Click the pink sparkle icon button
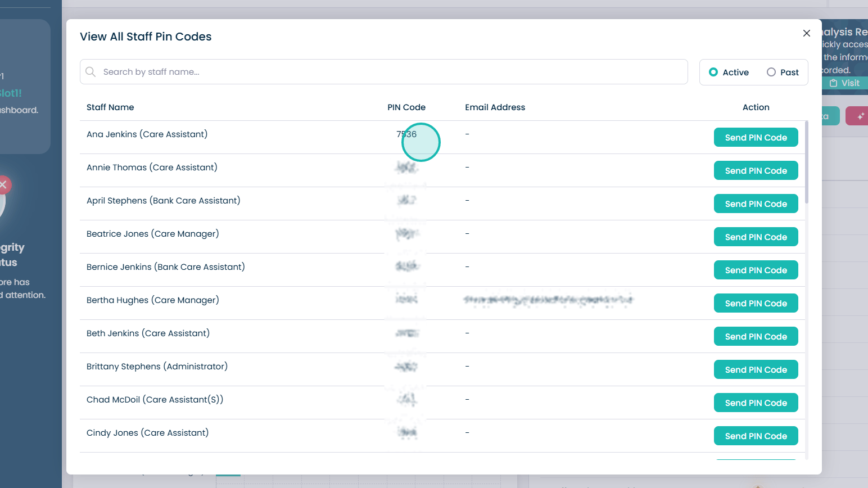The image size is (868, 488). [x=858, y=116]
